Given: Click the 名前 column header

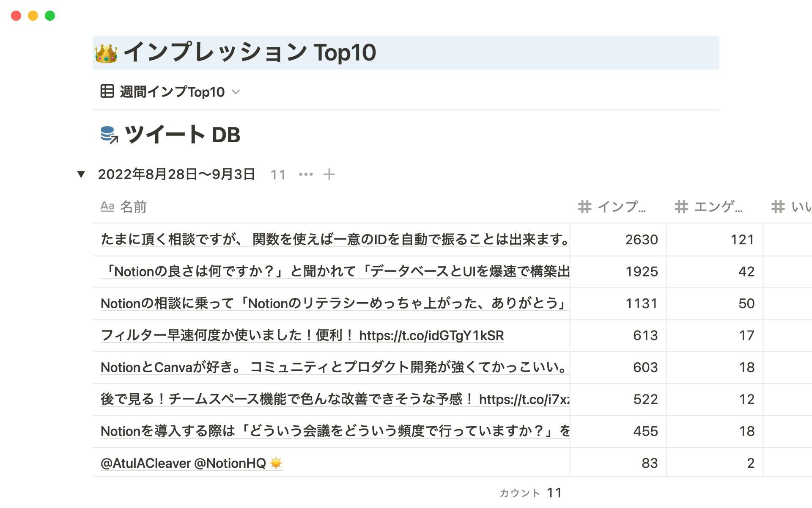Looking at the screenshot, I should click(133, 207).
